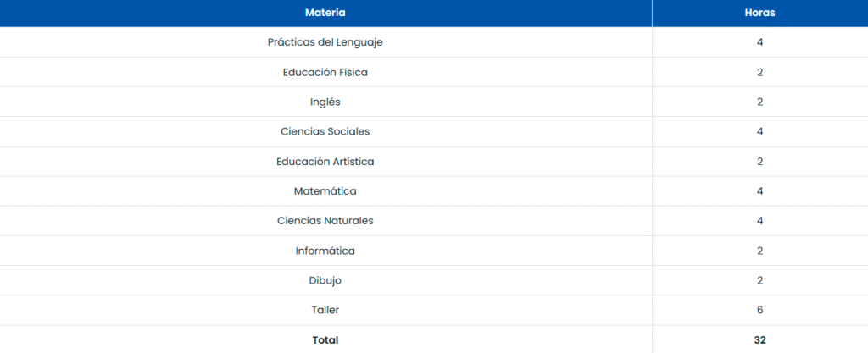Select the Educación Artística cell
Viewport: 868px width, 353px height.
pyautogui.click(x=325, y=161)
